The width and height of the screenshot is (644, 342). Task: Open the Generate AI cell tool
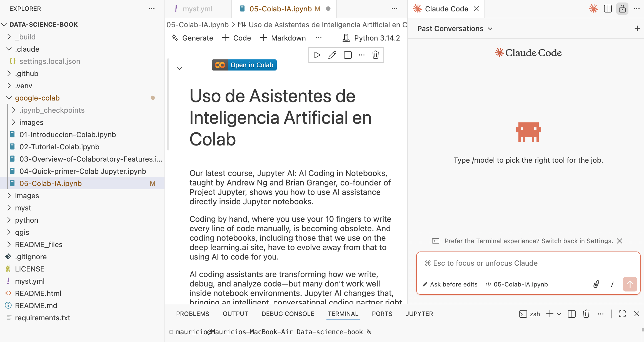(192, 38)
